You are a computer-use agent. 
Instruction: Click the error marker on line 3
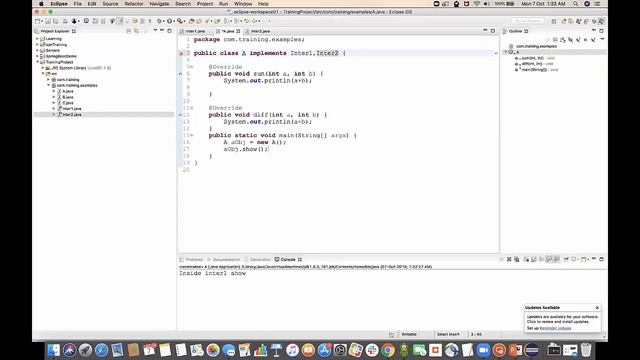tap(181, 53)
